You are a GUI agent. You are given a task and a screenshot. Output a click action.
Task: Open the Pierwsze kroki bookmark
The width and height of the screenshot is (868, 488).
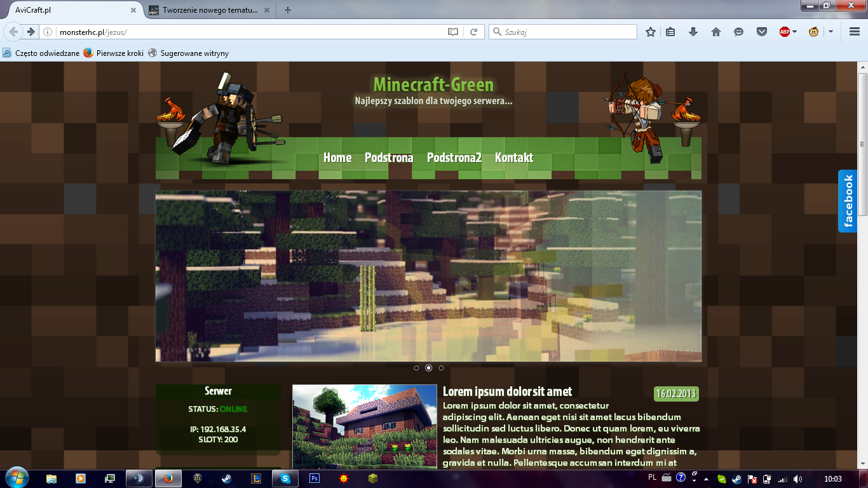[114, 53]
